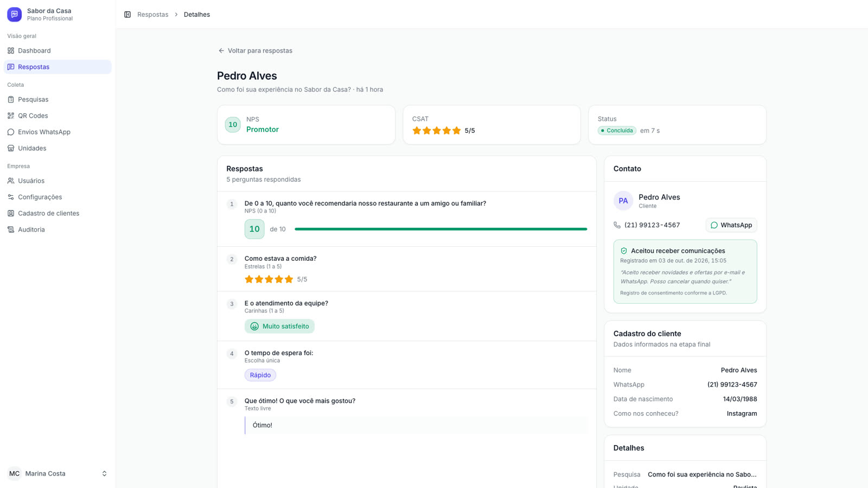The height and width of the screenshot is (488, 868).
Task: Click the Ótimo! free-text answer
Action: point(416,425)
